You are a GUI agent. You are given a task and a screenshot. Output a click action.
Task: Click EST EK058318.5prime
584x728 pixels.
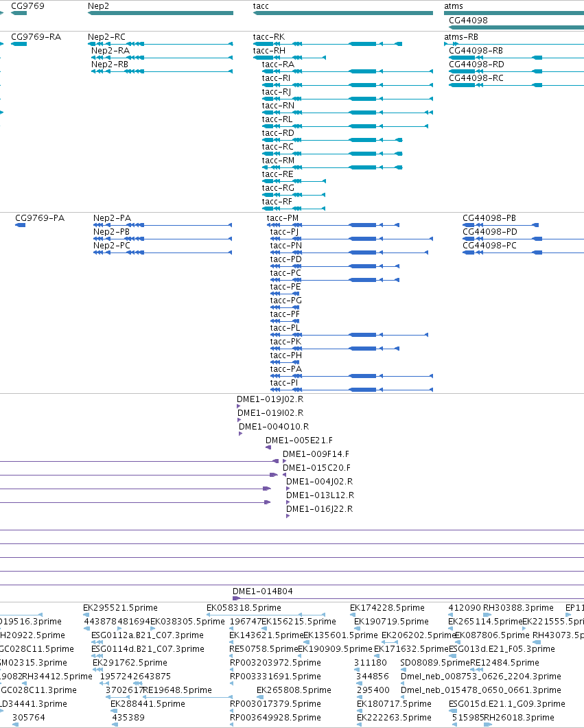(244, 608)
